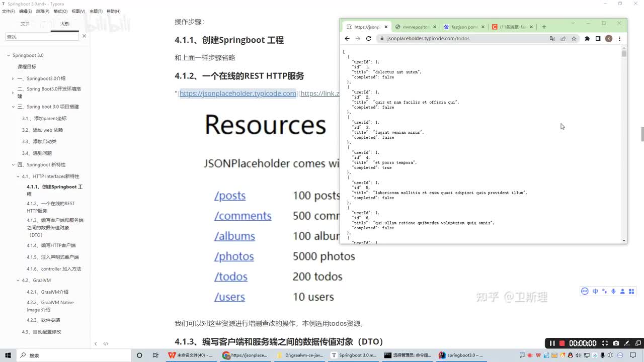The width and height of the screenshot is (644, 362).
Task: Switch to the file explorer graalvm window
Action: (x=300, y=355)
